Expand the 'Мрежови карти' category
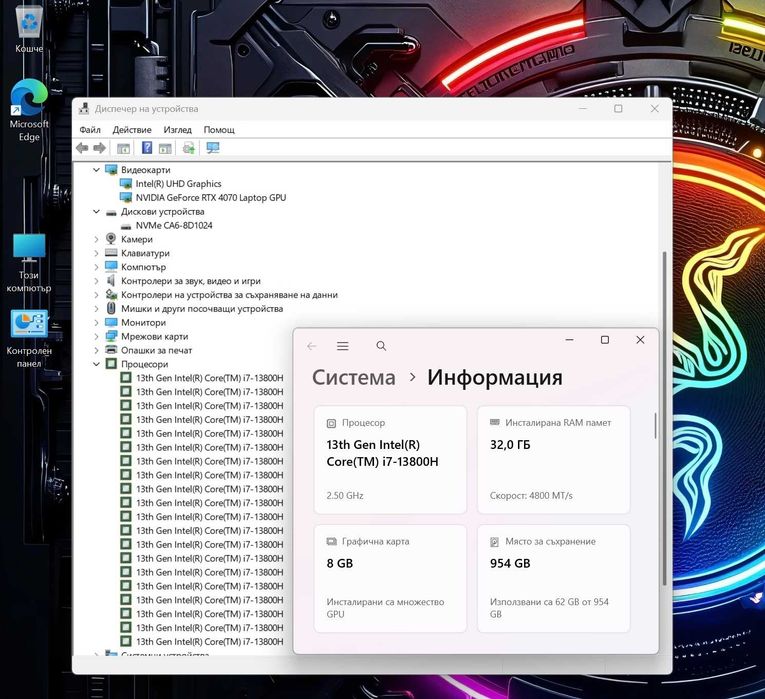Viewport: 765px width, 699px height. coord(97,337)
